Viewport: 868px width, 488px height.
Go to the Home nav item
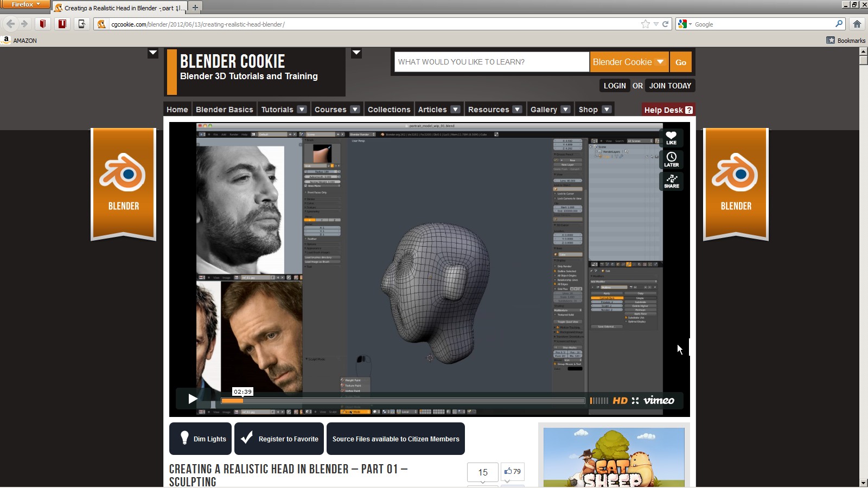177,109
